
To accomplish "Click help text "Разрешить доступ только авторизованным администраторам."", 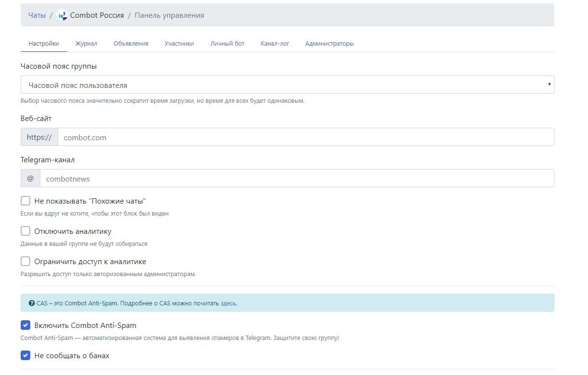I will point(108,274).
